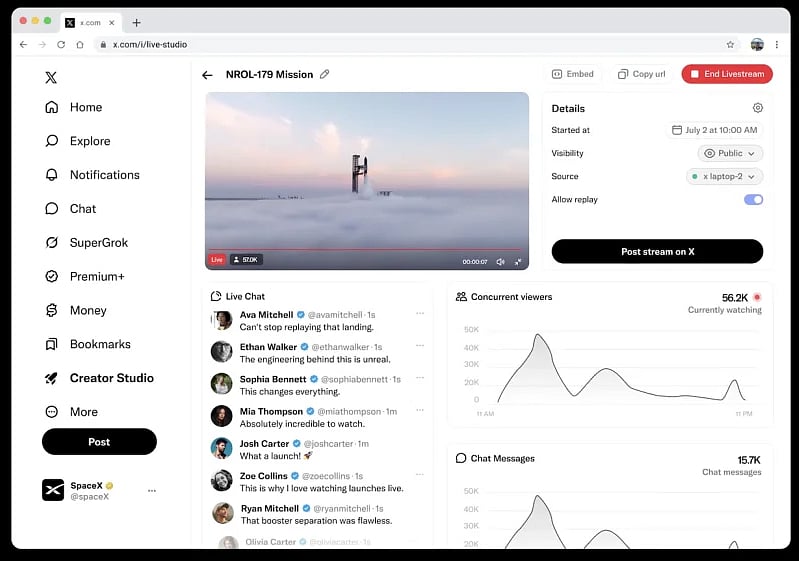This screenshot has width=799, height=561.
Task: Click the SpaceX profile avatar
Action: [x=53, y=490]
